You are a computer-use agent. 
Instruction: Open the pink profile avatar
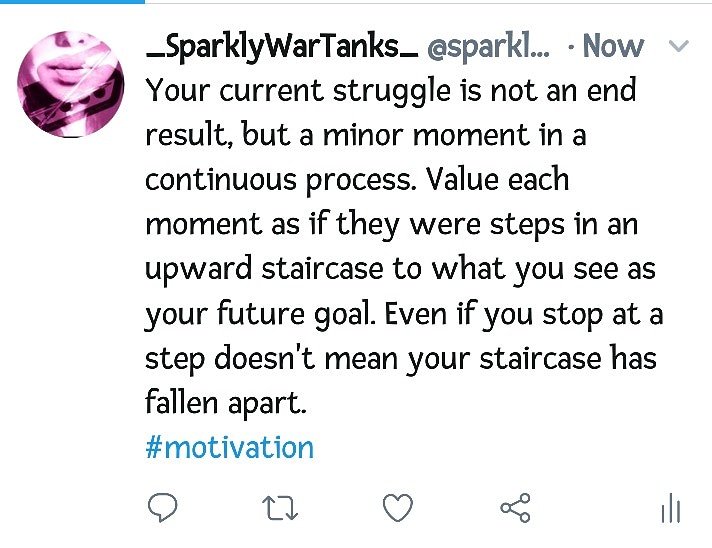coord(72,83)
